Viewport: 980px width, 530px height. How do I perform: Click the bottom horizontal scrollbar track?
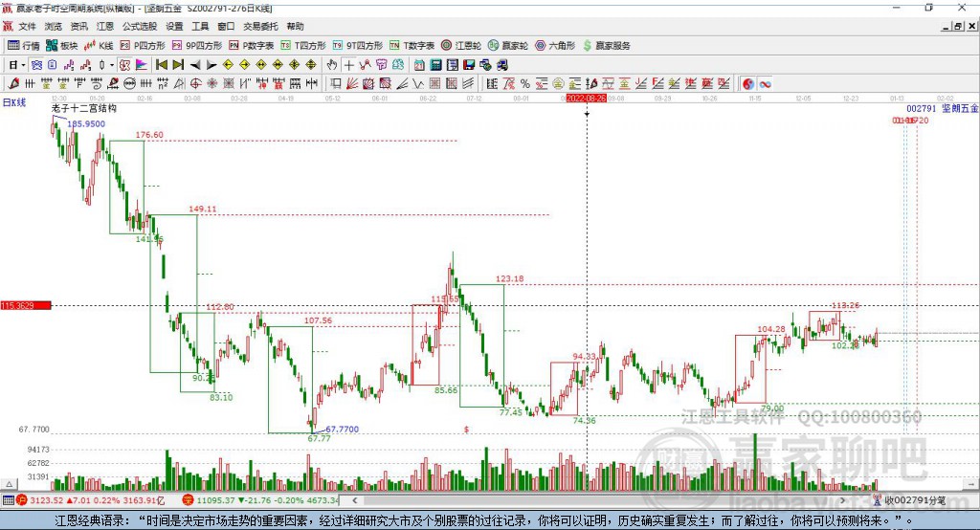pos(574,499)
